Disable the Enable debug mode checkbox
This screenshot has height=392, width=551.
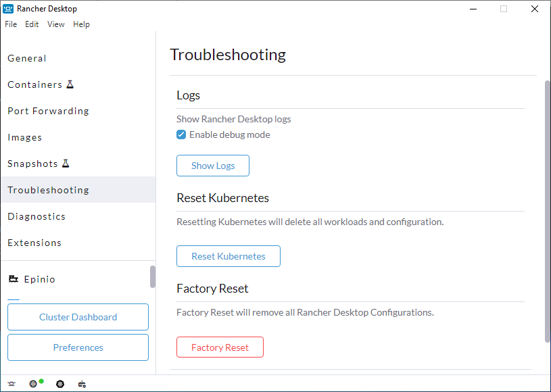pyautogui.click(x=181, y=134)
